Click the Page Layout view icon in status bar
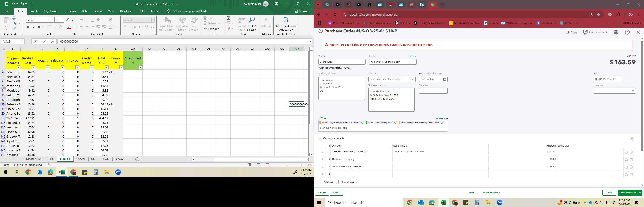 tap(258, 165)
